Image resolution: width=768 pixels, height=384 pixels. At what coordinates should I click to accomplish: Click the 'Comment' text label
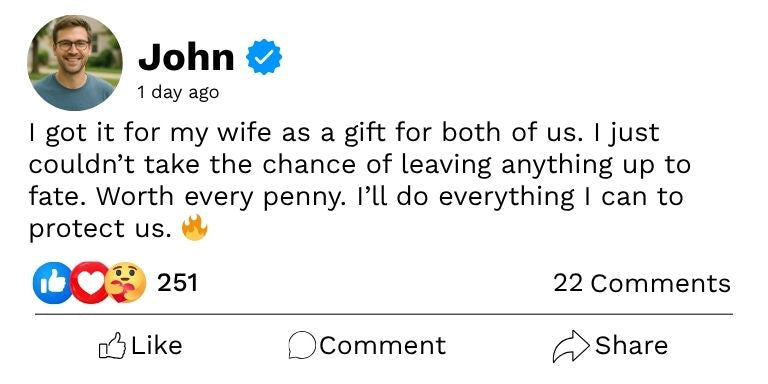coord(383,345)
